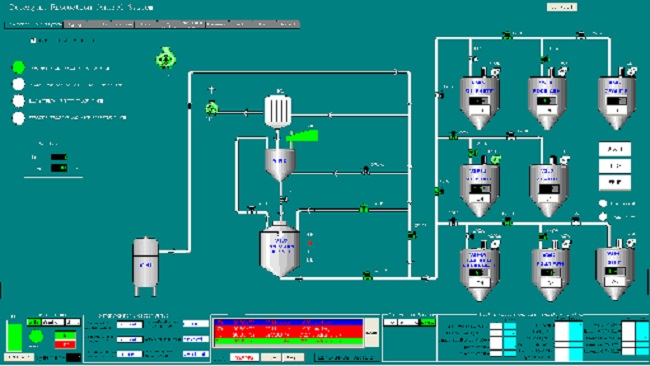Switch to the first tab in the tab bar
The image size is (650, 366).
pos(34,24)
